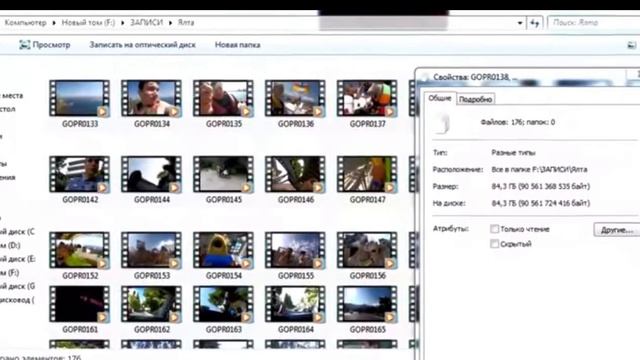Viewport: 640px width, 360px height.
Task: Go to ЗАПИСИ folder in breadcrumb
Action: tap(147, 22)
